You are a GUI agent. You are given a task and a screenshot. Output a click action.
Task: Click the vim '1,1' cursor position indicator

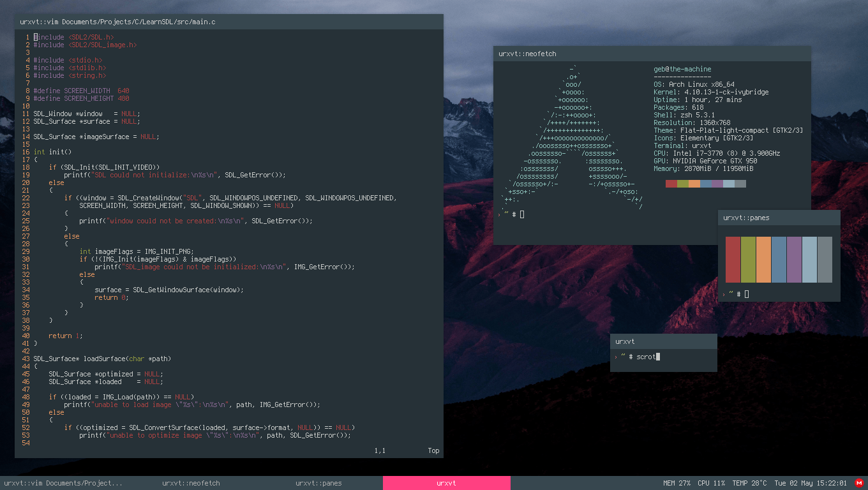380,450
